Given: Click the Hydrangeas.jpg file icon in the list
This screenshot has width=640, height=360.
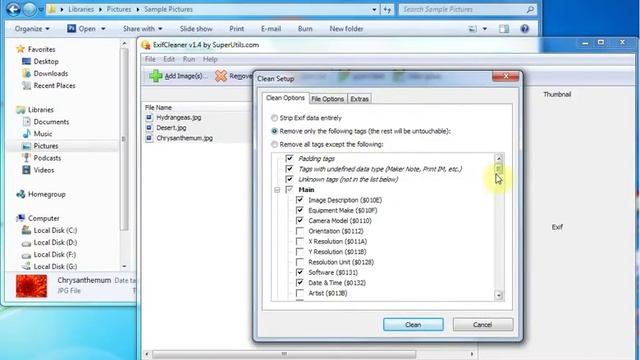Looking at the screenshot, I should pos(149,117).
